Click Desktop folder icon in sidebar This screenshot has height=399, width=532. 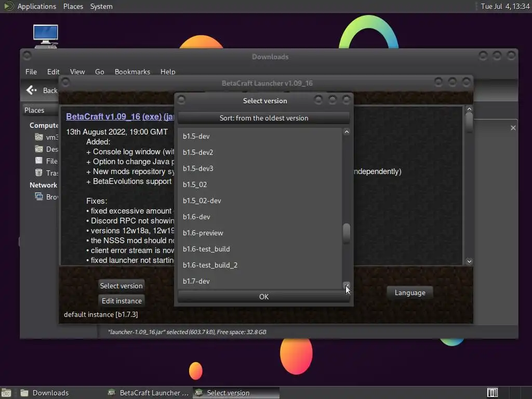(x=39, y=149)
